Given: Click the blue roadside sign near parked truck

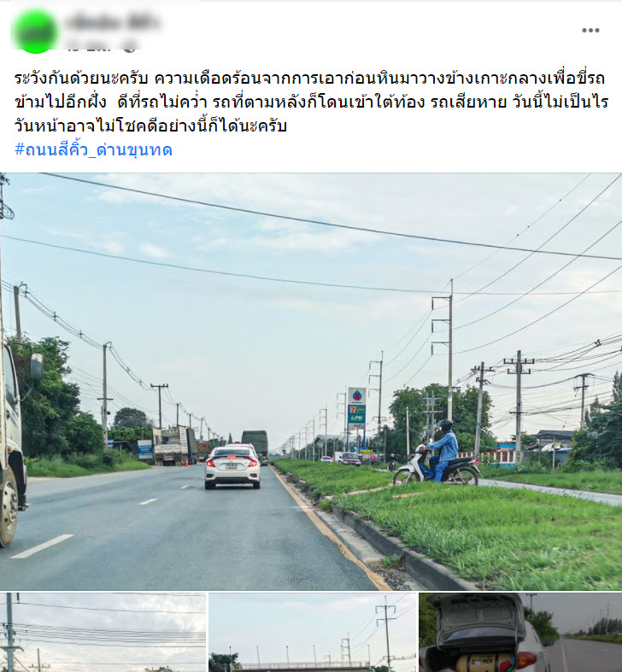Looking at the screenshot, I should (145, 449).
